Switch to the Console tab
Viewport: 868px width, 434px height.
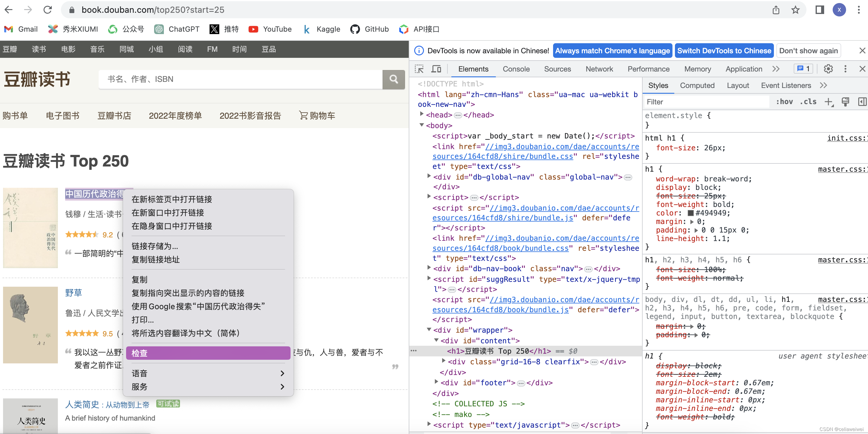516,69
